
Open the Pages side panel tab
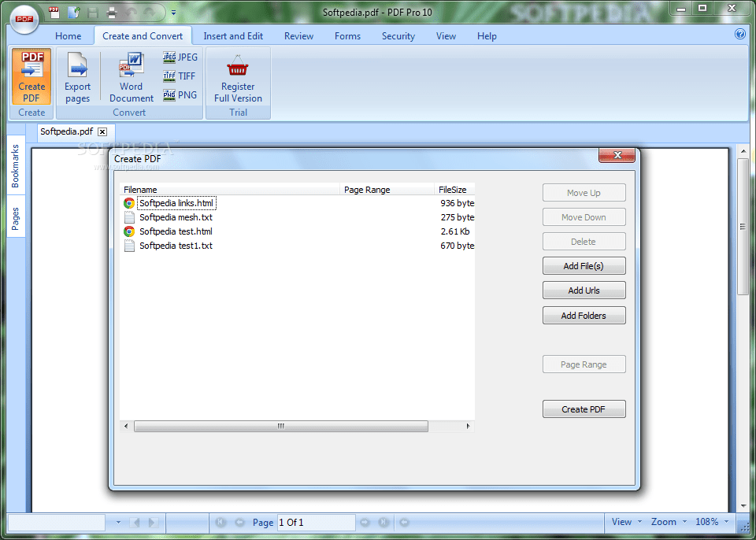click(x=16, y=218)
